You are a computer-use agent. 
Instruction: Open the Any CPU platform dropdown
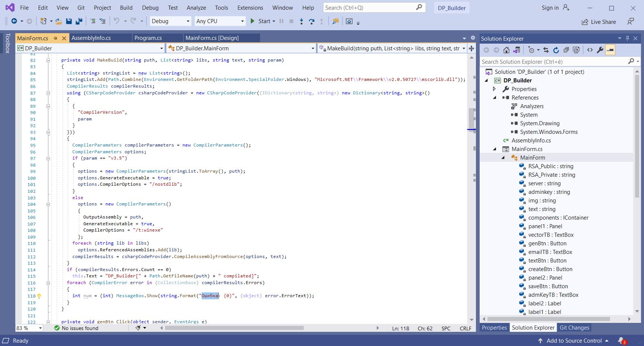pyautogui.click(x=220, y=21)
